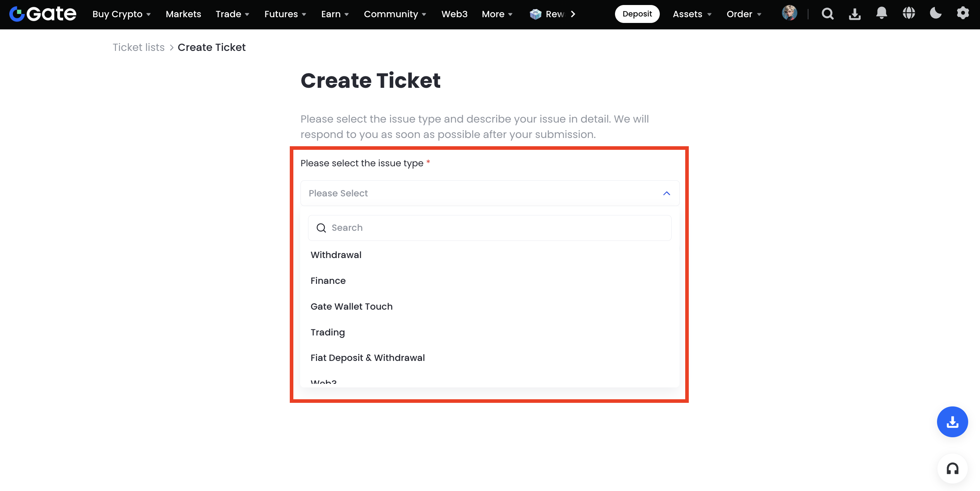Click the Gate logo
The image size is (980, 491).
(x=43, y=14)
